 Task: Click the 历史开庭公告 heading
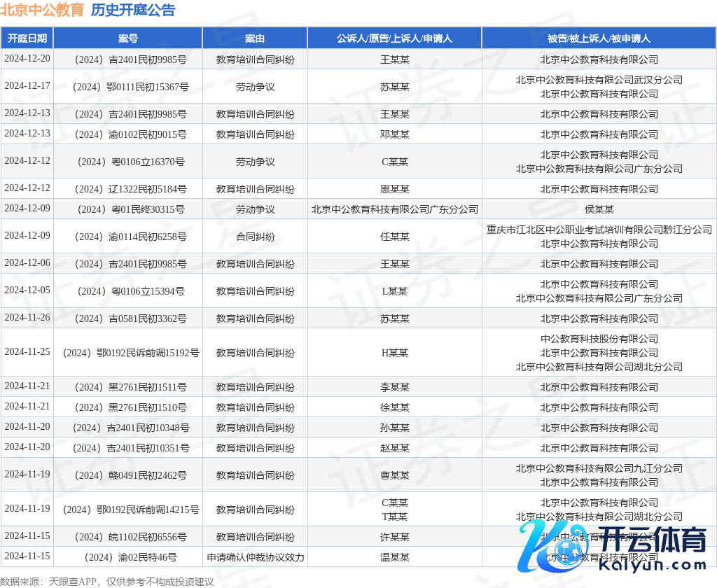click(x=133, y=10)
